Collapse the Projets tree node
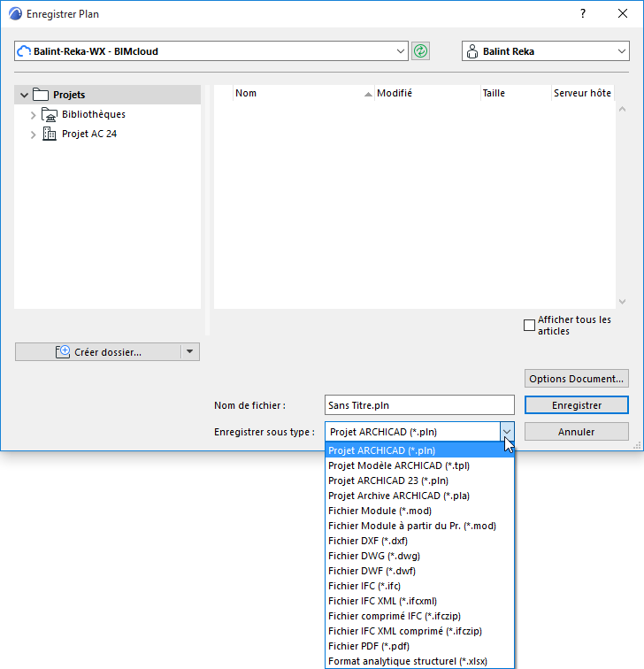This screenshot has height=669, width=644. [x=24, y=95]
